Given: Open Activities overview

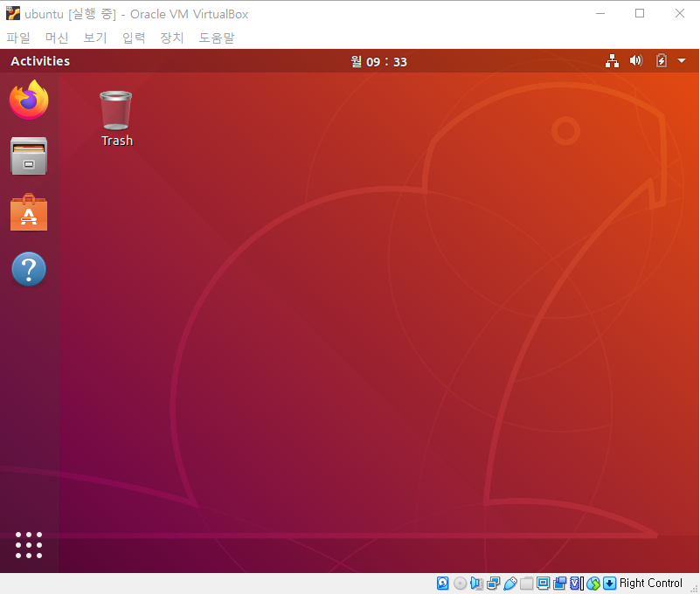Looking at the screenshot, I should tap(40, 61).
